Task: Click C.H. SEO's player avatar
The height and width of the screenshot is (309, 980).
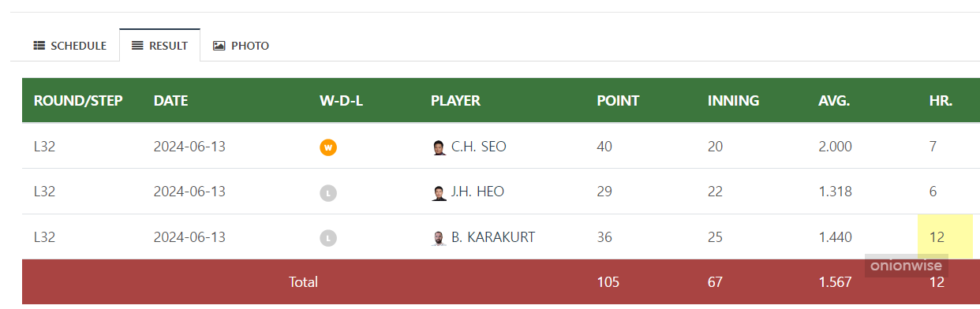Action: pos(440,147)
